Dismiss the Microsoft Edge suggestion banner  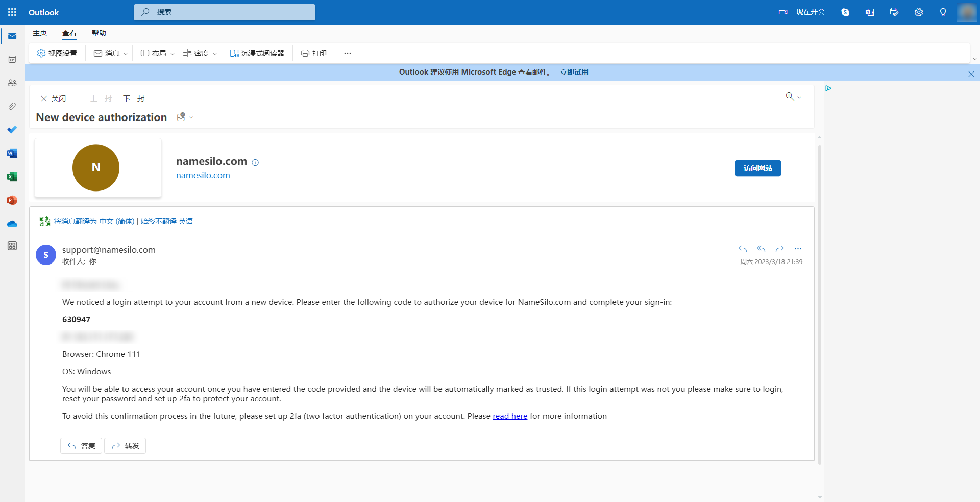click(x=971, y=74)
